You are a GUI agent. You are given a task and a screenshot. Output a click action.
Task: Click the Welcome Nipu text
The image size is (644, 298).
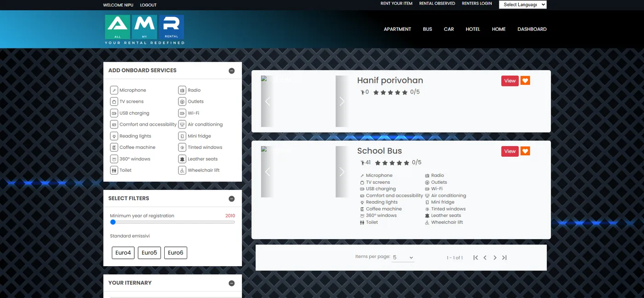pyautogui.click(x=119, y=5)
